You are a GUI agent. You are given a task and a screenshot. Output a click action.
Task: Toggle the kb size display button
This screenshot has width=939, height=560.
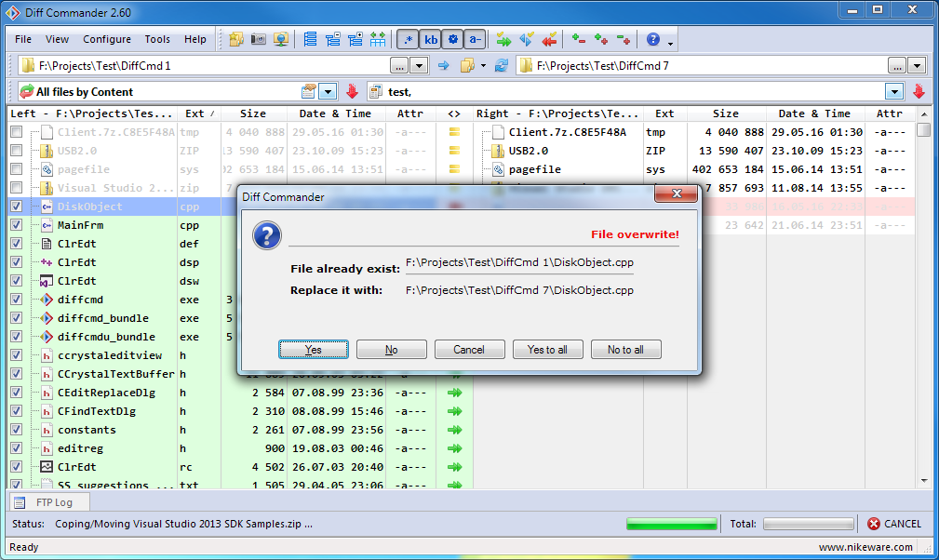click(x=430, y=39)
